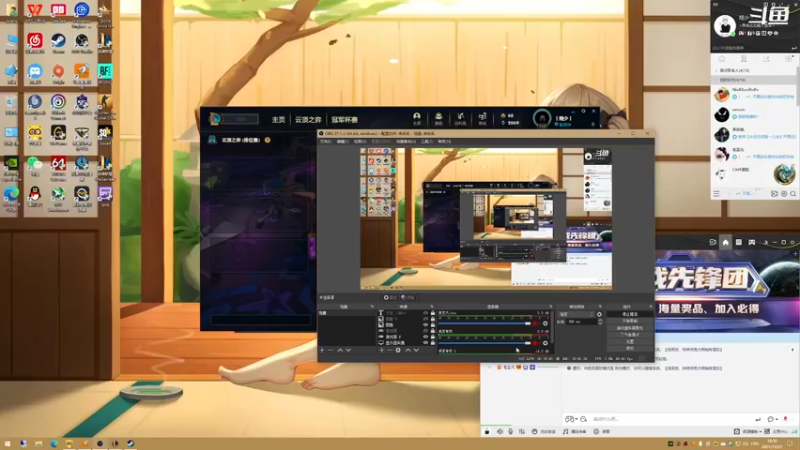
Task: Add a new source in OBS sources panel
Action: 382,350
